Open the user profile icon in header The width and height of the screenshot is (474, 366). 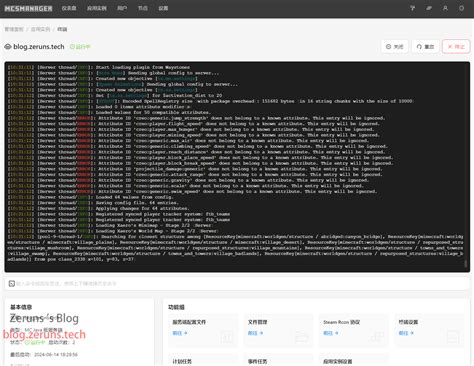point(445,8)
